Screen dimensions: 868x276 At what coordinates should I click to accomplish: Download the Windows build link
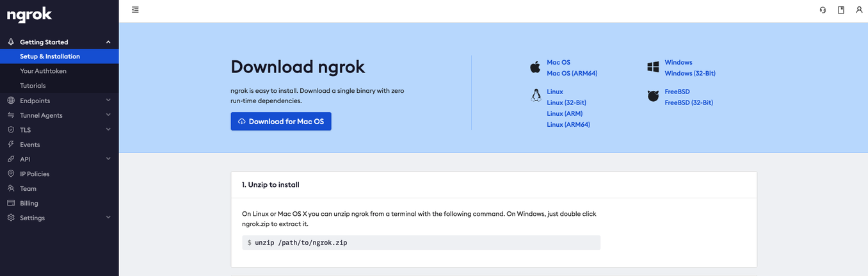pyautogui.click(x=679, y=63)
